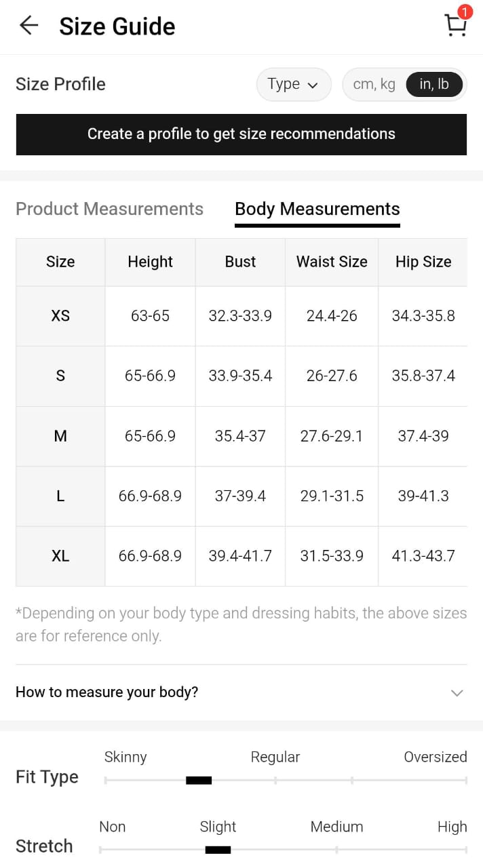Tap the cart notification badge
This screenshot has height=868, width=483.
(465, 12)
